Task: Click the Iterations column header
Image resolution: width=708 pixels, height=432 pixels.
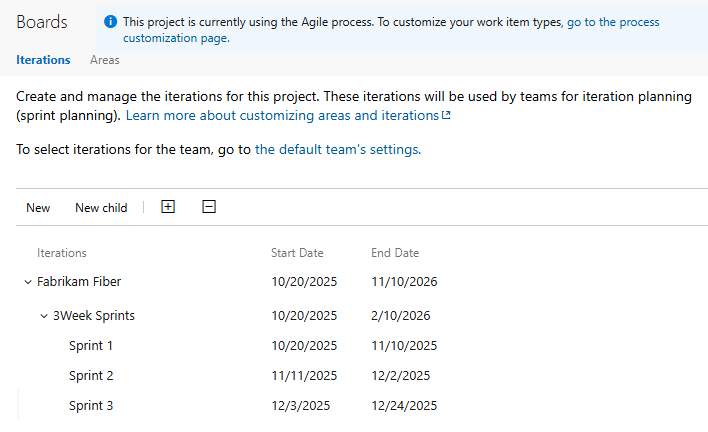Action: pos(62,253)
